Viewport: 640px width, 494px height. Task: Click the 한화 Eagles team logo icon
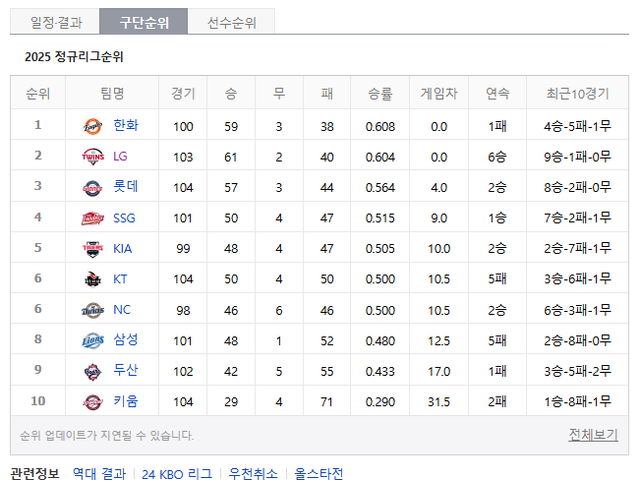point(92,126)
